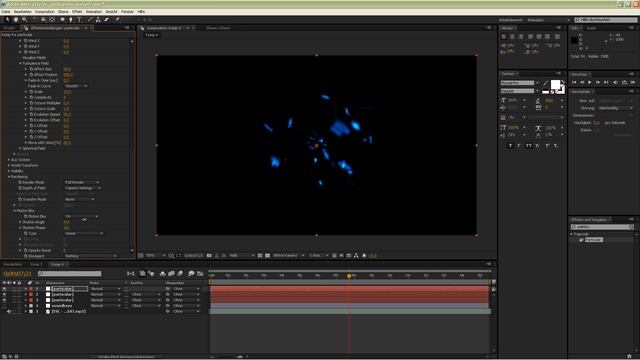The height and width of the screenshot is (360, 640).
Task: Align layers right icon
Action: 521,36
